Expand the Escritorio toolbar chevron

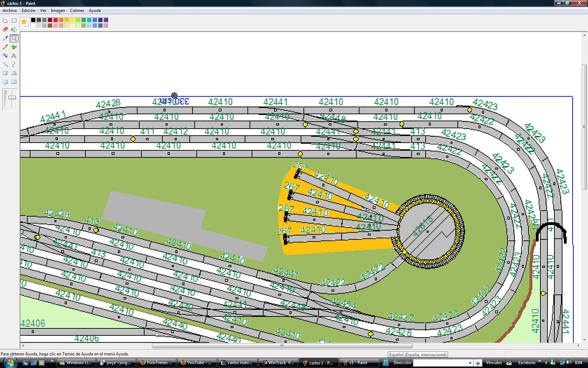539,361
